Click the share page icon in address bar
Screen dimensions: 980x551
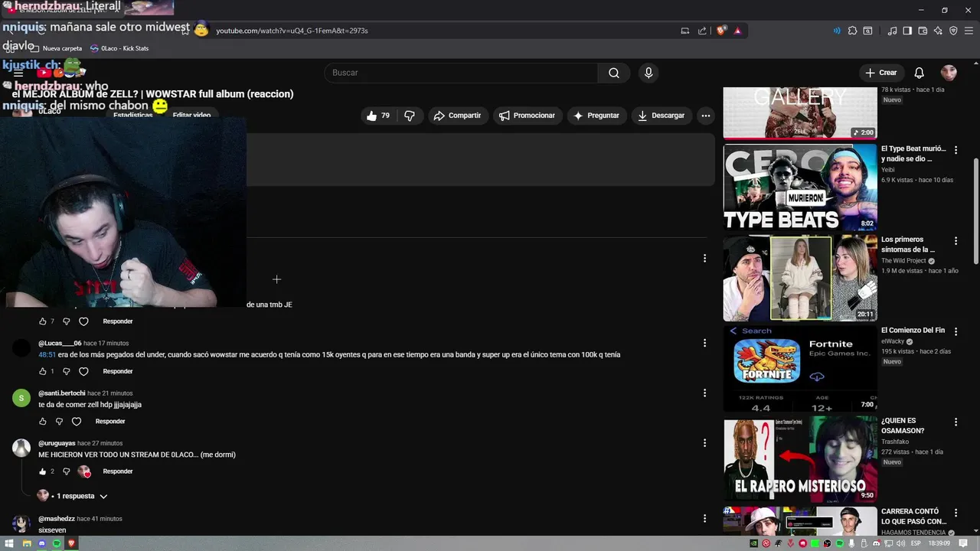coord(702,31)
